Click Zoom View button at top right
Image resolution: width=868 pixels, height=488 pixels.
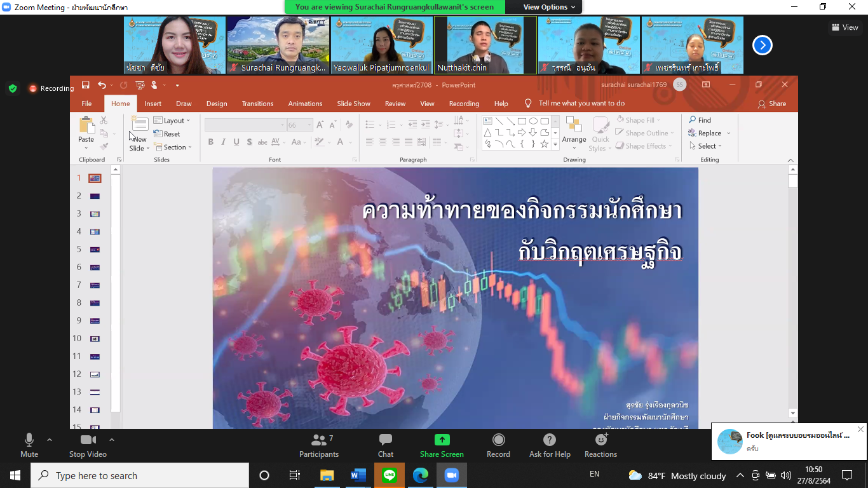pos(845,27)
